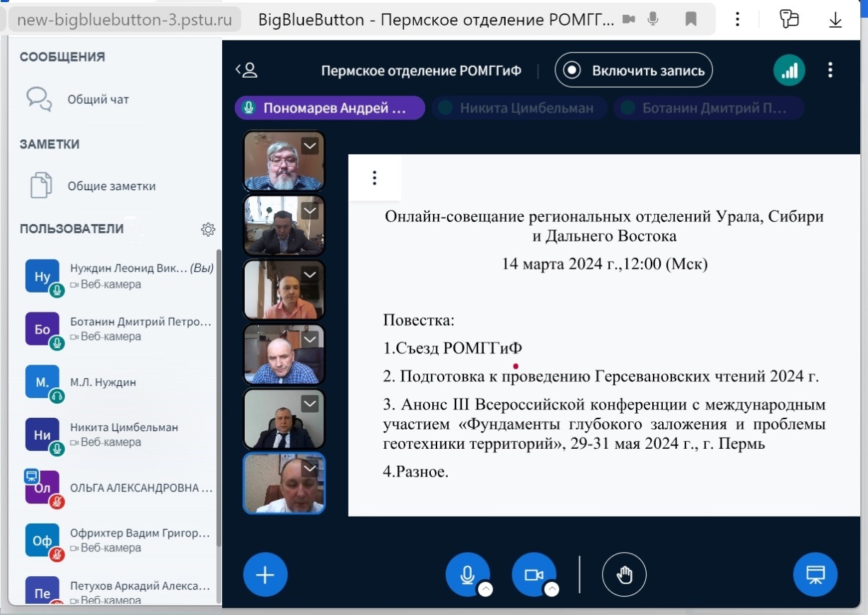This screenshot has height=615, width=868.
Task: Click the Бо avatar of Ботанин Дмитрий
Action: (x=42, y=329)
